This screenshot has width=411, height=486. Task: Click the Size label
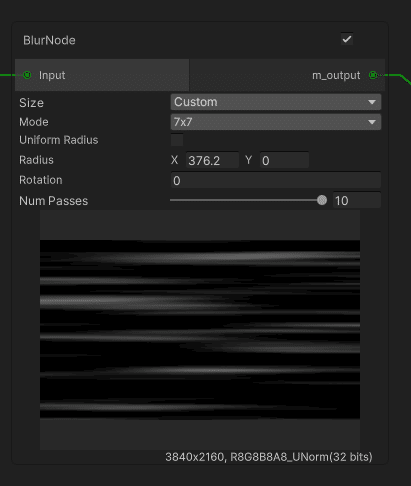pos(31,103)
